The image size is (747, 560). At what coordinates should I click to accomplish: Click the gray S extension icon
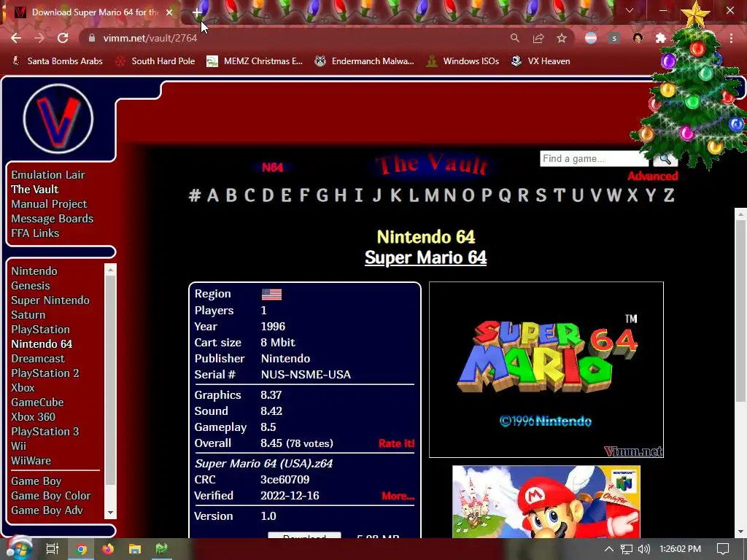tap(614, 38)
